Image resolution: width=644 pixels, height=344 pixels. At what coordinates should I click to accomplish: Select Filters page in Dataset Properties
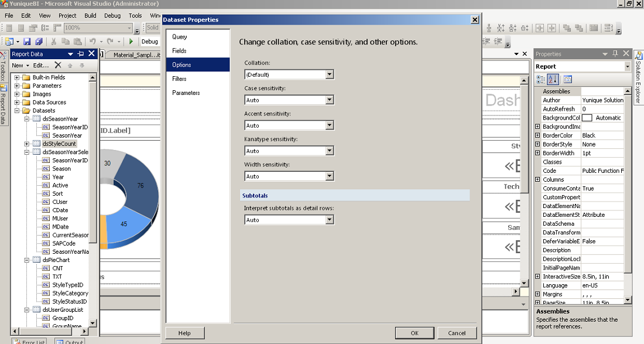click(x=198, y=79)
